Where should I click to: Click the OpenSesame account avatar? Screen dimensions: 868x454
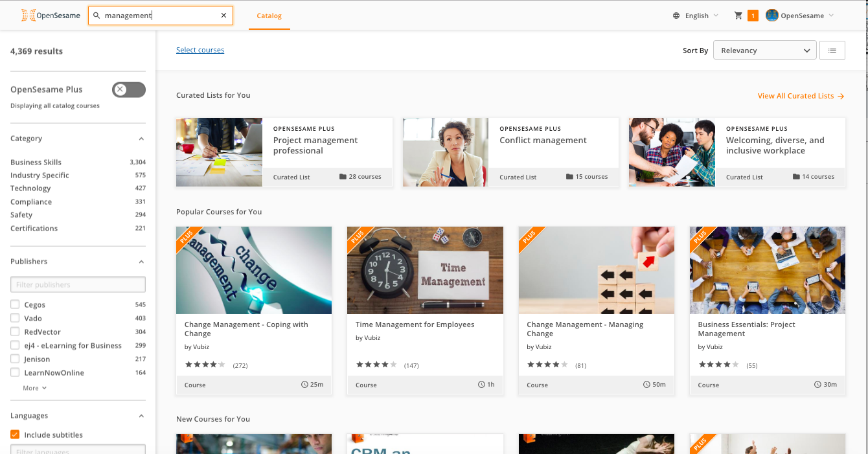771,16
